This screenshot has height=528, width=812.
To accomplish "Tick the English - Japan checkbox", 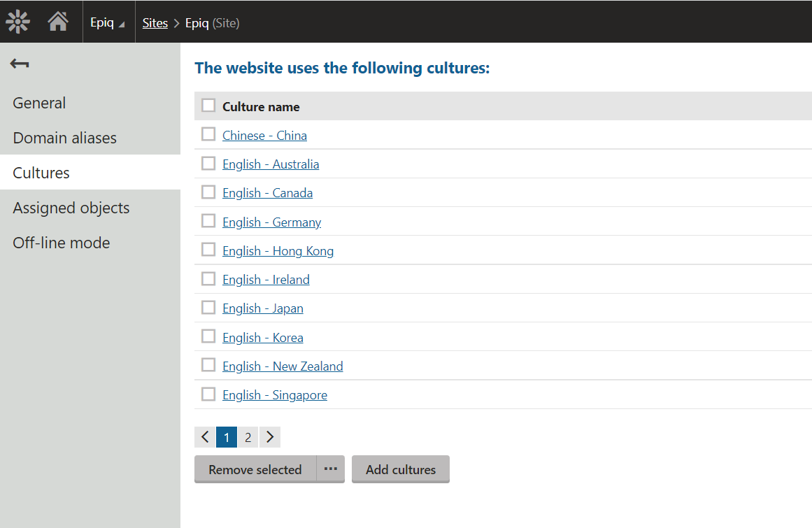I will click(x=208, y=308).
